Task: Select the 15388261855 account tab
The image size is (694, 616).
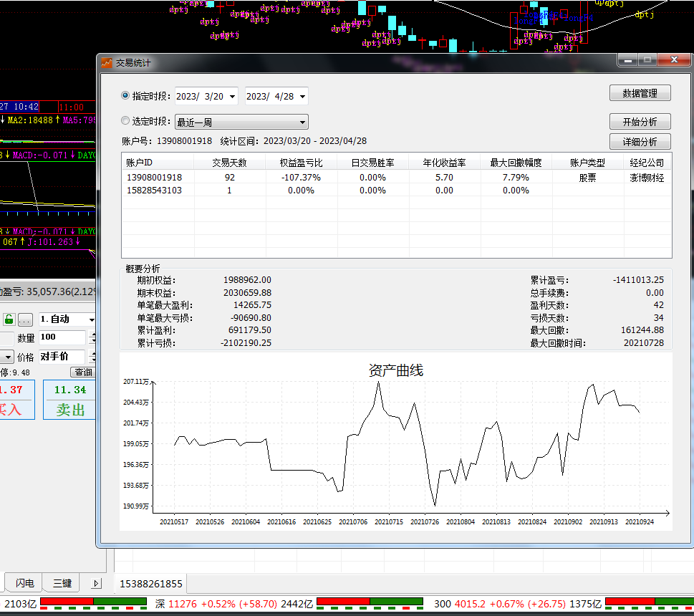Action: pos(151,584)
